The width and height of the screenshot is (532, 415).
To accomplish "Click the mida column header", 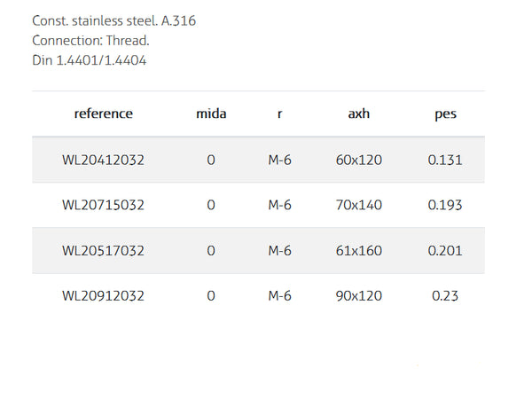I will pyautogui.click(x=211, y=114).
